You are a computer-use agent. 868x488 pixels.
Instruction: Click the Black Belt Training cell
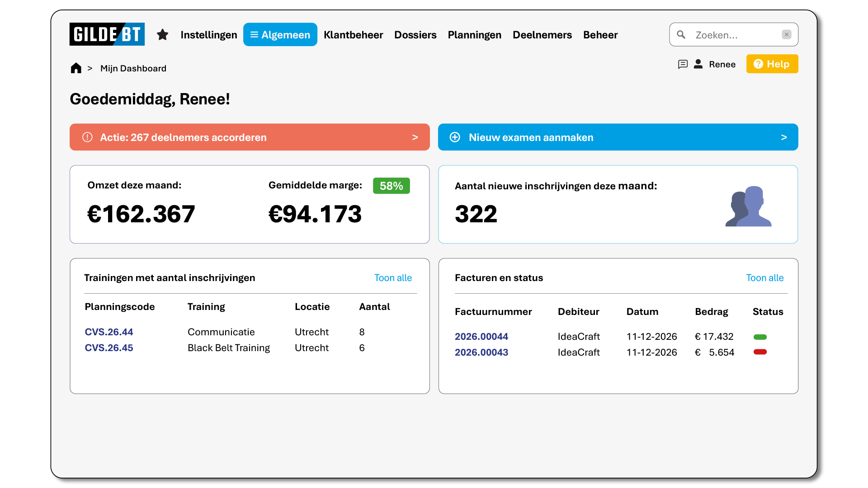tap(229, 348)
